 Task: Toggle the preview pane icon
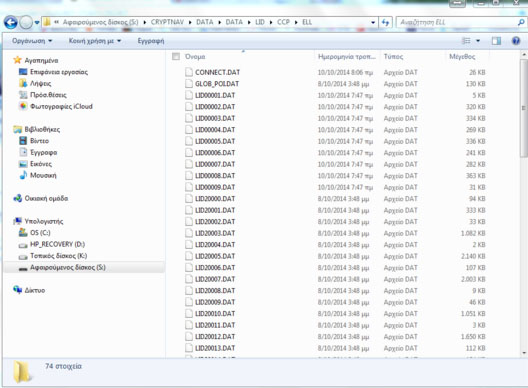[496, 41]
